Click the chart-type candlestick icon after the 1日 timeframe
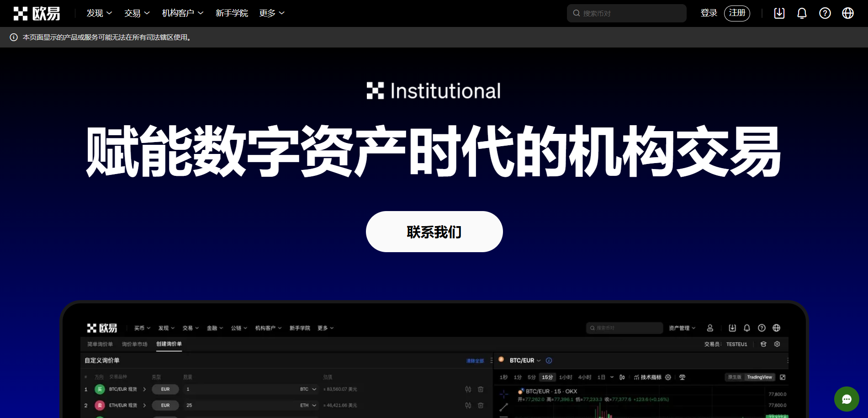The height and width of the screenshot is (418, 868). click(x=622, y=377)
